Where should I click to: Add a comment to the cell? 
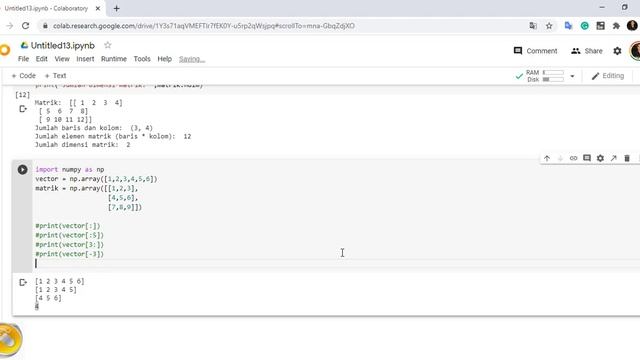pyautogui.click(x=587, y=158)
